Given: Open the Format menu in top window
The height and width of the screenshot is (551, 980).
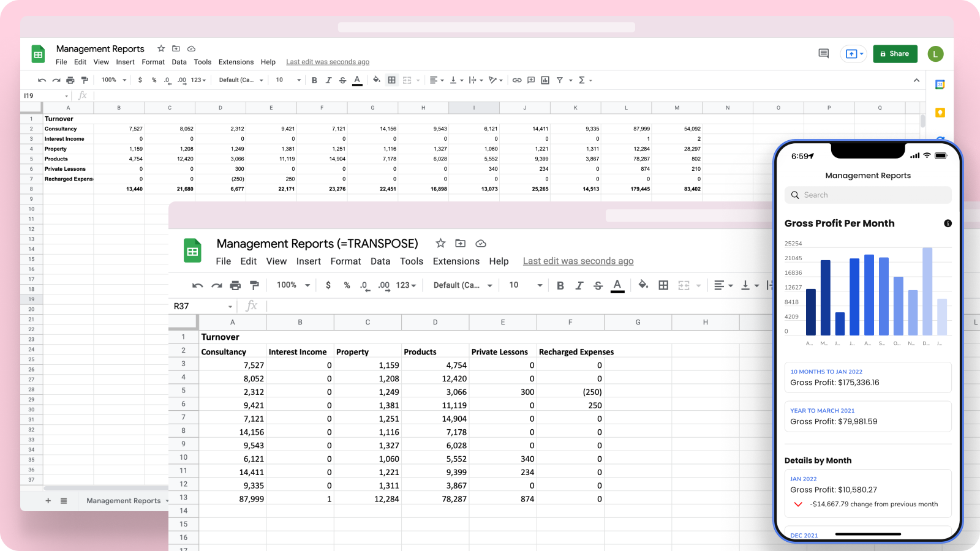Looking at the screenshot, I should [x=153, y=62].
